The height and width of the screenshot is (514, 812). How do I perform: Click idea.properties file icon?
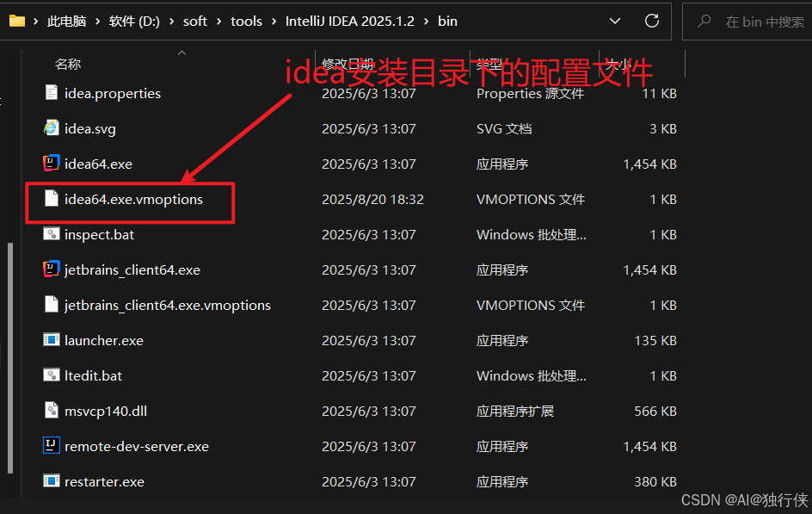tap(52, 93)
